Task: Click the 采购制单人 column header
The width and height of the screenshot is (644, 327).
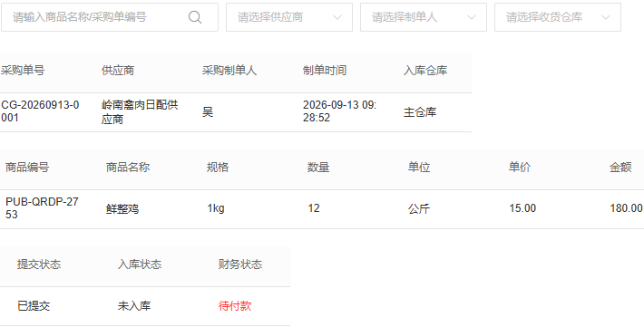Action: [229, 71]
